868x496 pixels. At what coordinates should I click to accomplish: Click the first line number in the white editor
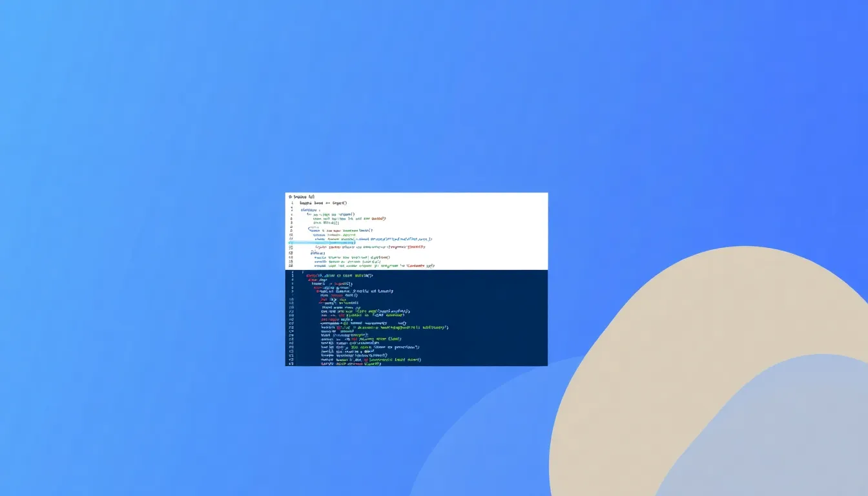coord(292,203)
